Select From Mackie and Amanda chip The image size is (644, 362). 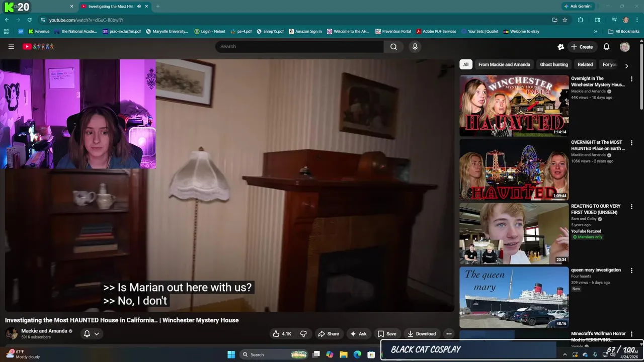pyautogui.click(x=504, y=64)
